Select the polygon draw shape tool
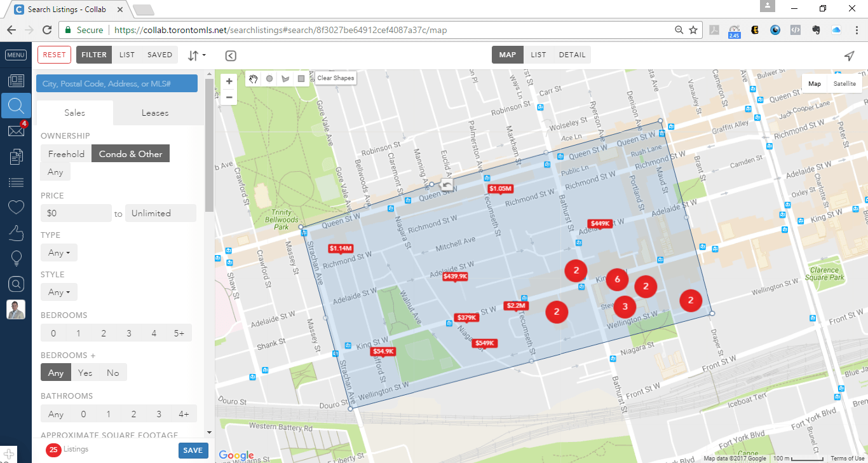The height and width of the screenshot is (463, 868). 285,78
